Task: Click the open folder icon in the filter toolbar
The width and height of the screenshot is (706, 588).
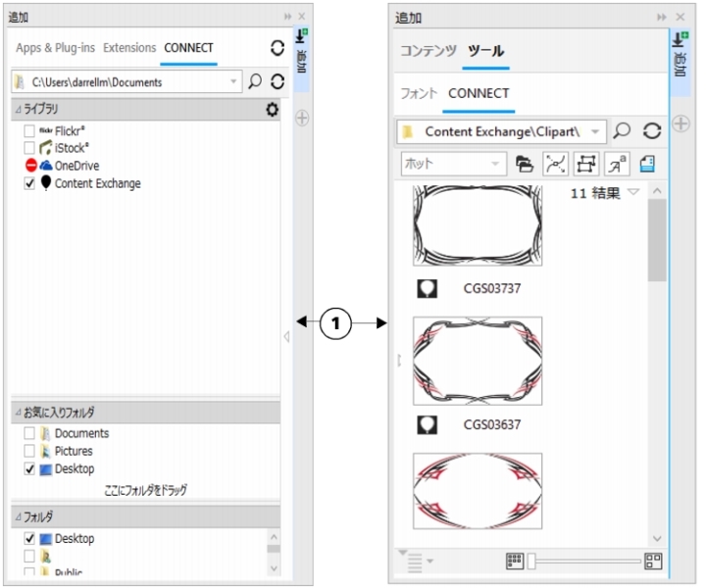Action: click(x=525, y=164)
